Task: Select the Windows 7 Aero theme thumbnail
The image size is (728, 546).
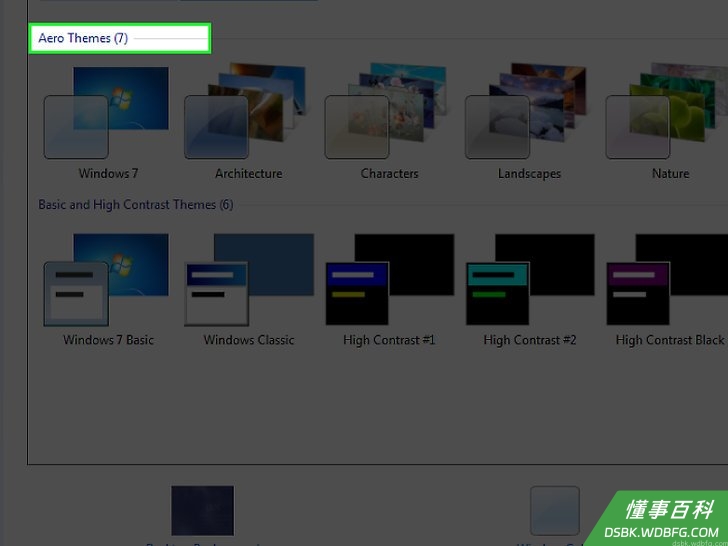Action: pyautogui.click(x=106, y=112)
